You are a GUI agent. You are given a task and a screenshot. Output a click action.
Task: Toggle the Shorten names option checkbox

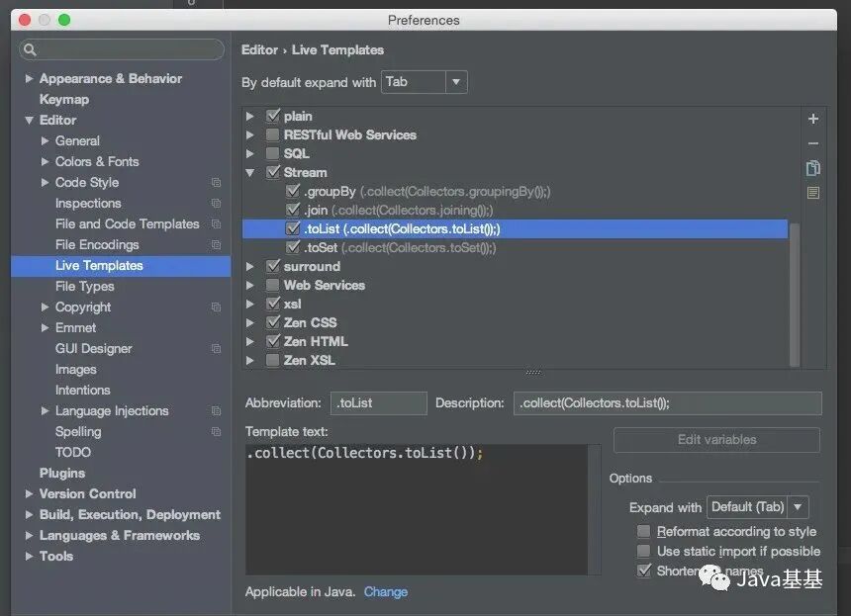(643, 571)
